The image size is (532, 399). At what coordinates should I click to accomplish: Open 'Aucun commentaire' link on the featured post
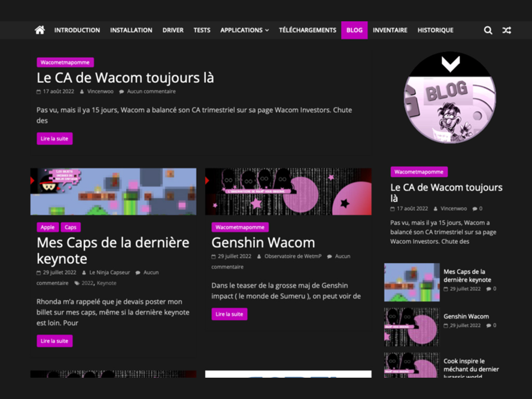pos(151,91)
